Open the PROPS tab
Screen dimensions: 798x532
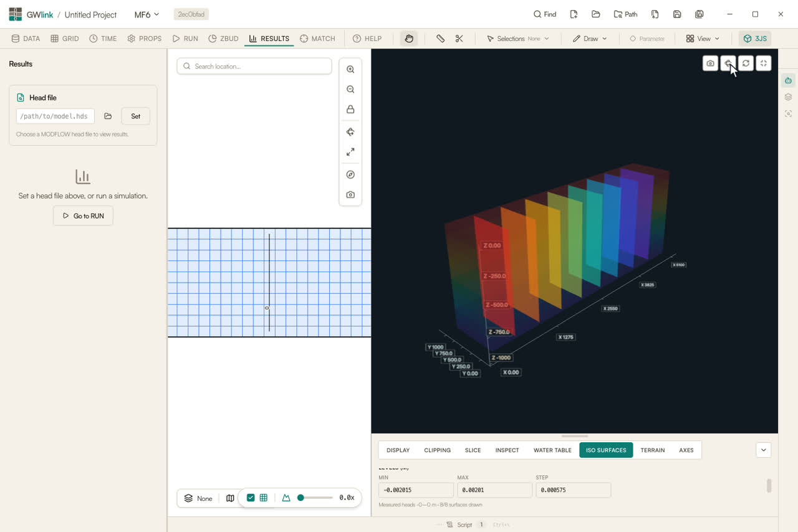145,39
